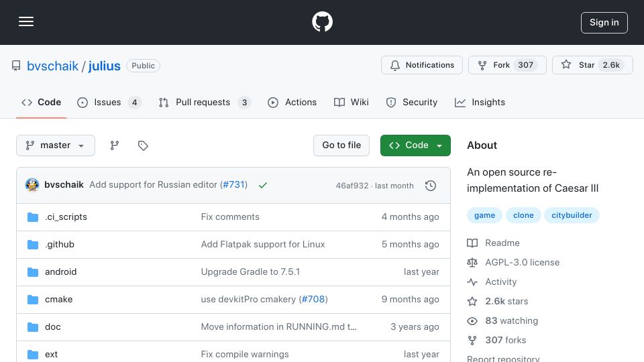Open the bvschaik commit author link
The height and width of the screenshot is (362, 644).
(x=64, y=185)
